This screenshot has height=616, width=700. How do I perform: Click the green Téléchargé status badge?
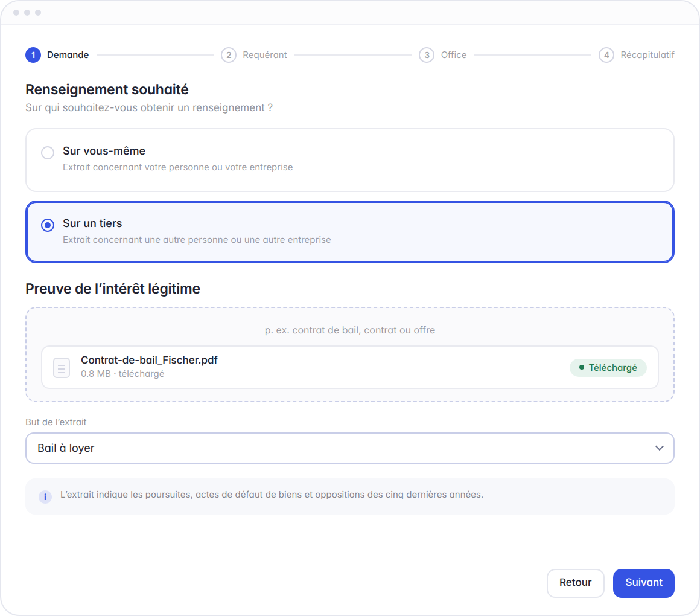(x=608, y=368)
